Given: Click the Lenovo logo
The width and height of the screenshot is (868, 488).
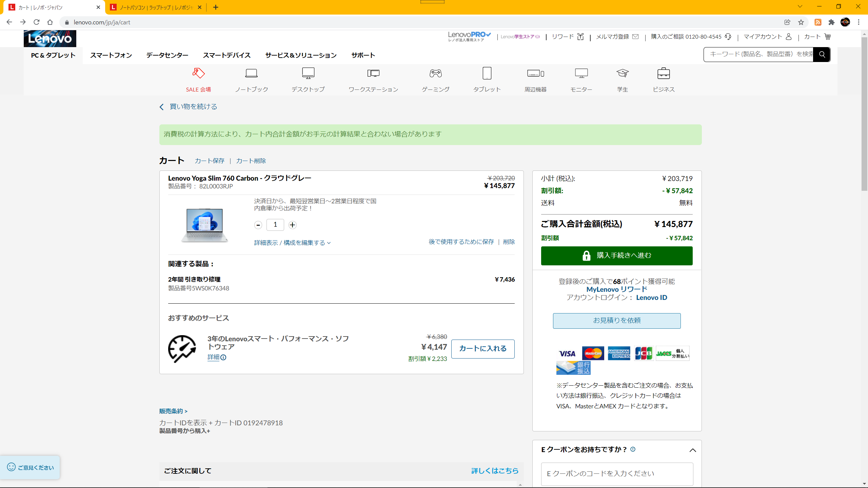Looking at the screenshot, I should [50, 39].
